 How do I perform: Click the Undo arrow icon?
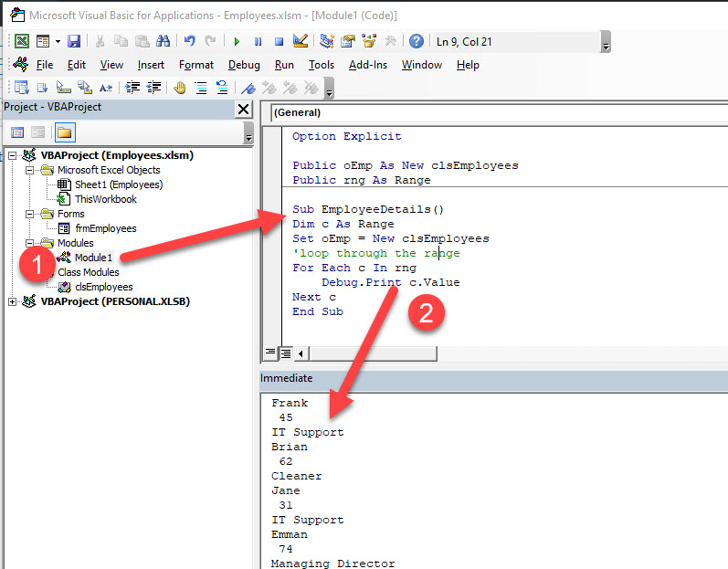coord(190,41)
